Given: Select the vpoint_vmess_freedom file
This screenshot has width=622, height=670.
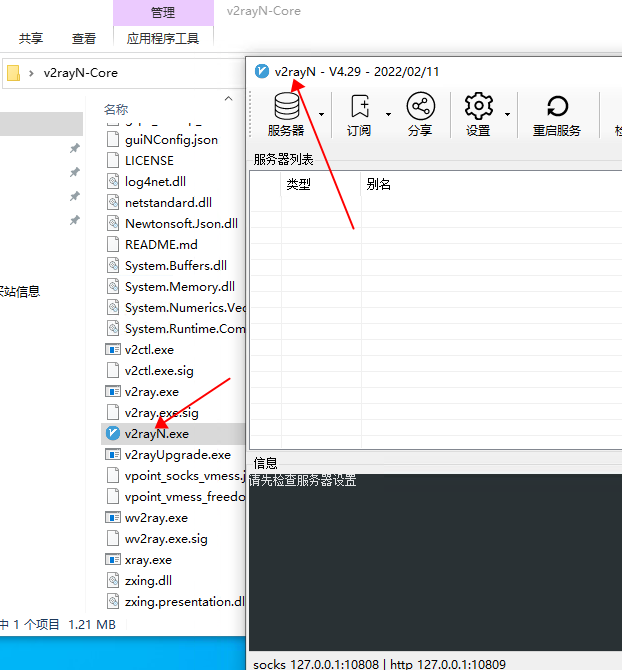Looking at the screenshot, I should coord(185,497).
